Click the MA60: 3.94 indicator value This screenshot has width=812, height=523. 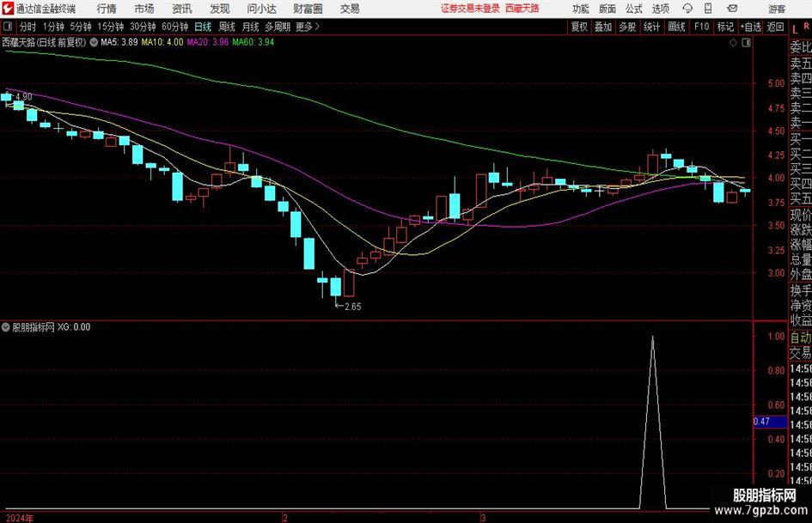(253, 42)
